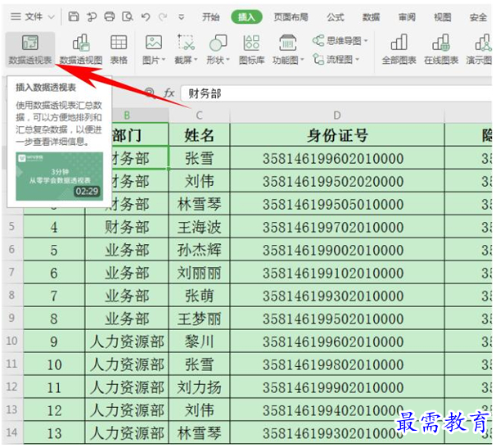Click ID cell 358146199702010000
This screenshot has height=448, width=496.
(337, 227)
